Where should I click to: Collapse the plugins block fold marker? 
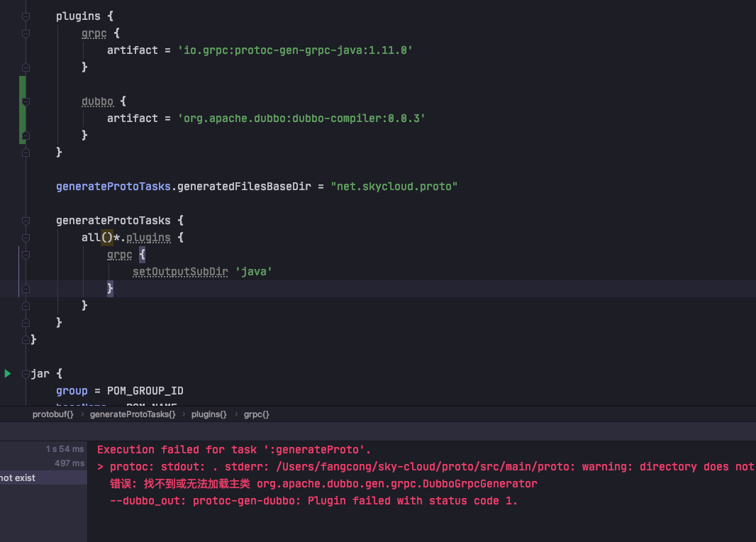(x=26, y=16)
